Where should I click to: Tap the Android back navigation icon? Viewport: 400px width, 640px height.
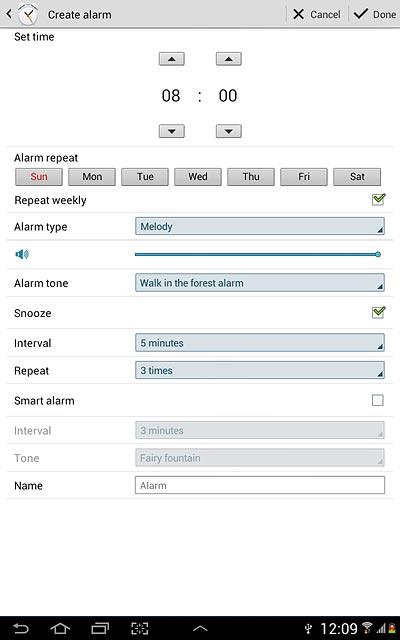[x=21, y=628]
